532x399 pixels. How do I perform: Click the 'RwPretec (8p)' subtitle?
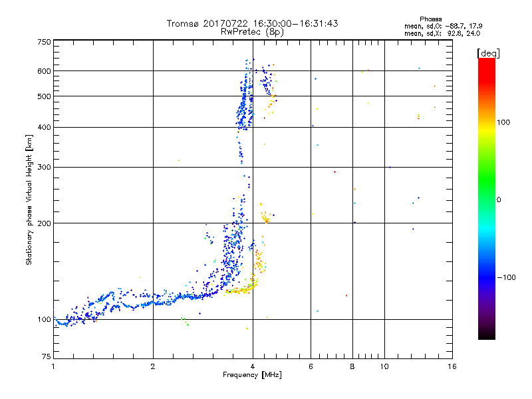pyautogui.click(x=252, y=32)
